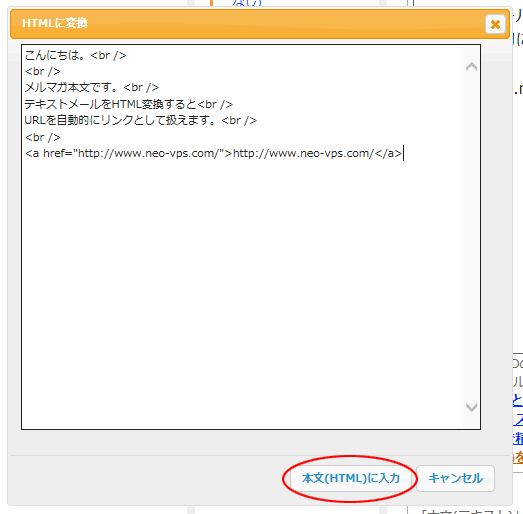This screenshot has width=523, height=514.
Task: Click the anchor tag line with neo-vps.com URL
Action: 213,153
